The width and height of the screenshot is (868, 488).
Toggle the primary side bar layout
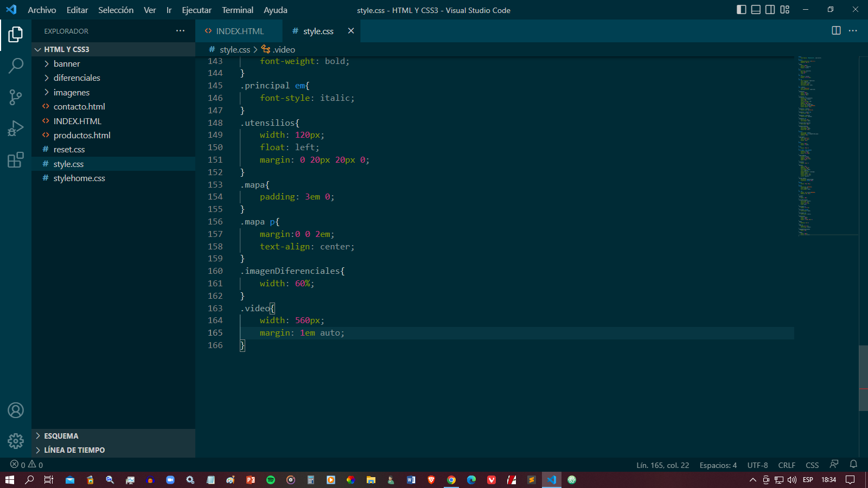[x=742, y=10]
